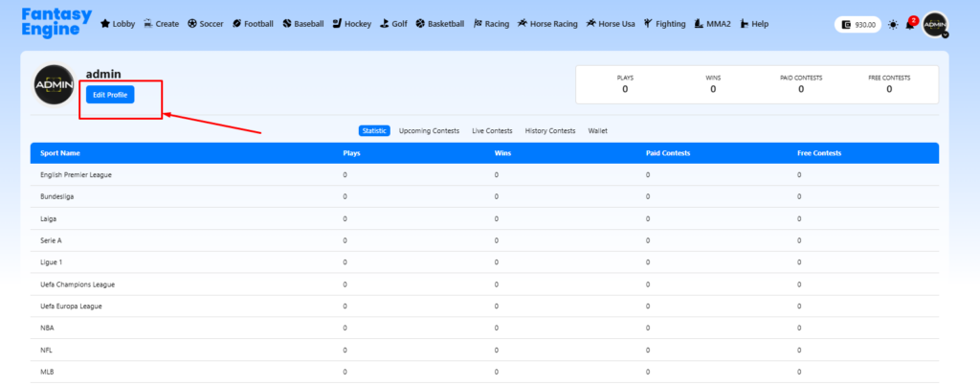Switch to the Live Contests tab
Screen dimensions: 980x386
click(492, 131)
